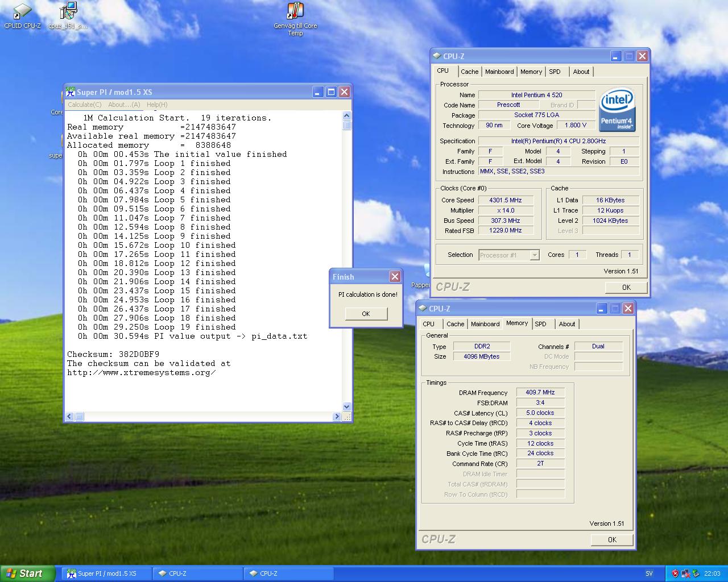Viewport: 728px width, 582px height.
Task: Click the Level 2 1024 KBytes cache value
Action: pyautogui.click(x=610, y=221)
